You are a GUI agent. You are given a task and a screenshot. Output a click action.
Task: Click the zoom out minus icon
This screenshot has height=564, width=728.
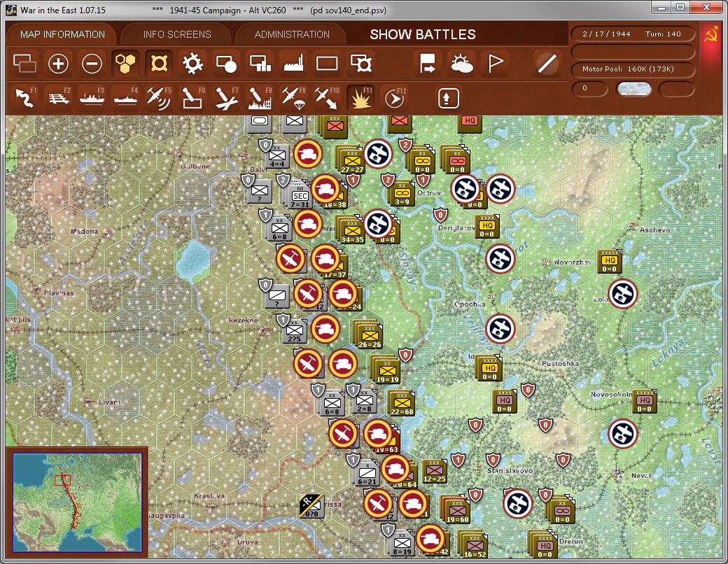(x=92, y=64)
